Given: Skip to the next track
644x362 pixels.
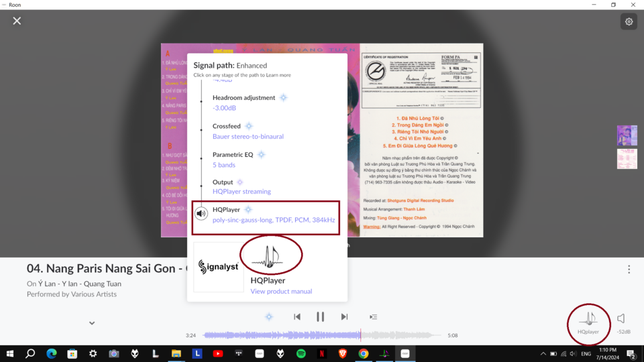Looking at the screenshot, I should point(344,317).
